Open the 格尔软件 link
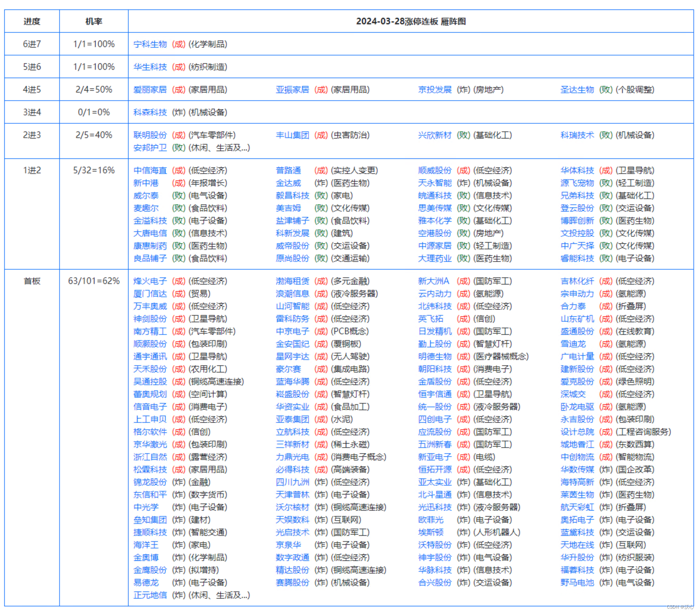Viewport: 700px width, 613px height. (150, 432)
